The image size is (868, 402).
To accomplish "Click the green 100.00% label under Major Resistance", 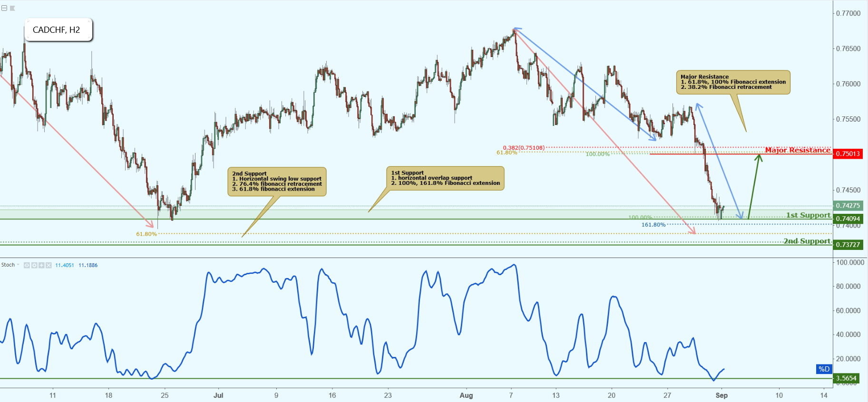I will [x=597, y=154].
